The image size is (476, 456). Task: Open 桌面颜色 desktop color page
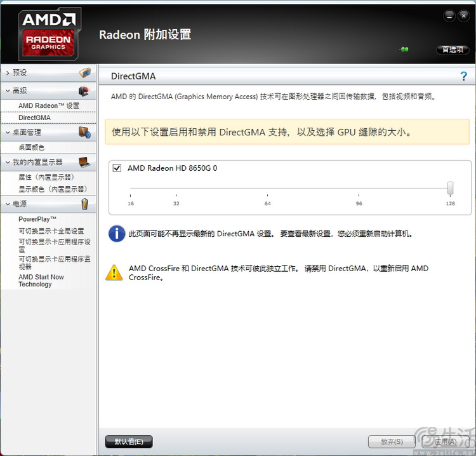coord(32,147)
